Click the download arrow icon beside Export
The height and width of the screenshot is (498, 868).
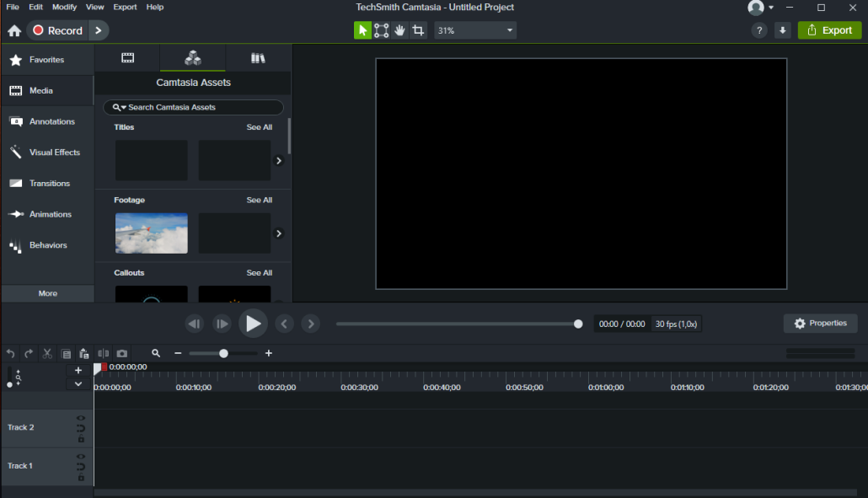click(782, 30)
